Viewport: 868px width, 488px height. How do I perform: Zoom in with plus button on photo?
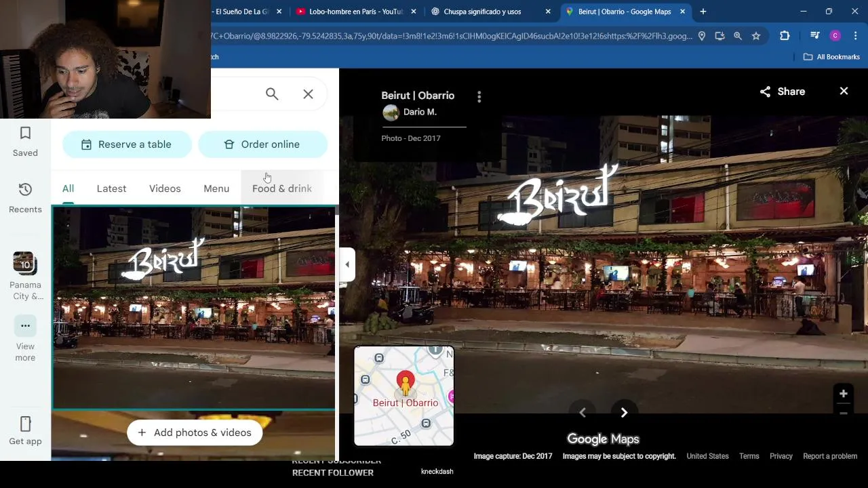pos(843,394)
